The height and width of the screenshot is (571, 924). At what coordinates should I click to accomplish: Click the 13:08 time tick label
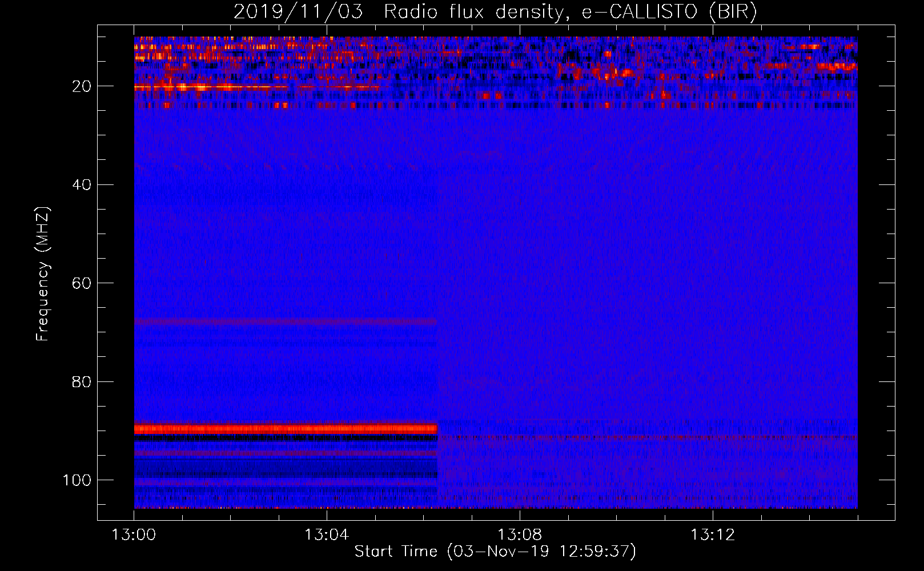(x=520, y=535)
